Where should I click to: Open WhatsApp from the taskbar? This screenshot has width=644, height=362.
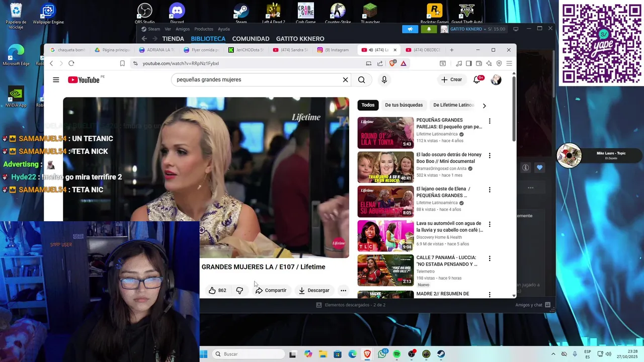(x=382, y=354)
